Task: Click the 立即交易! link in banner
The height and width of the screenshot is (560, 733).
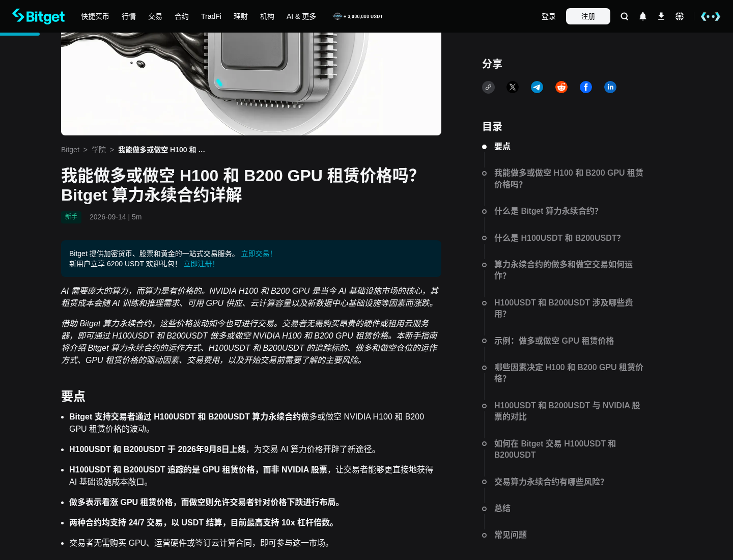Action: 257,254
